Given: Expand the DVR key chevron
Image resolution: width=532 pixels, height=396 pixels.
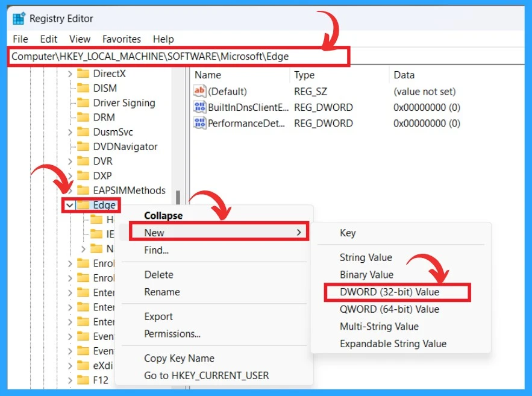Looking at the screenshot, I should click(x=70, y=161).
